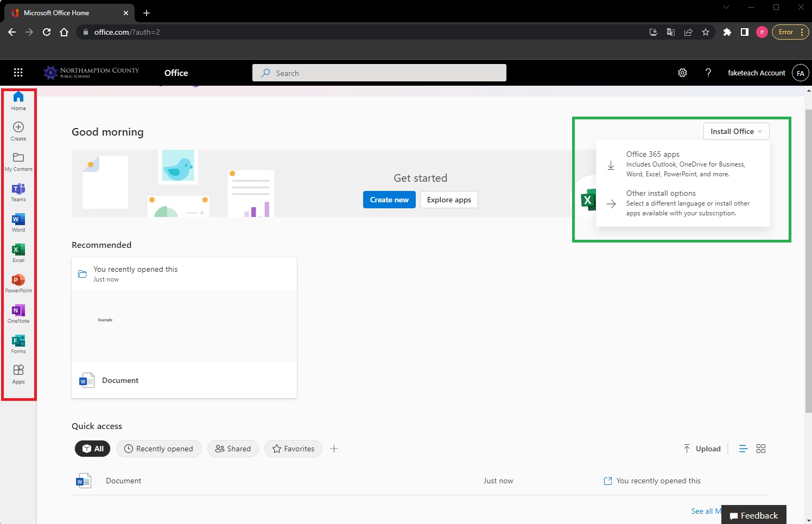Launch OneNote from the sidebar
Screen dimensions: 812x524
coord(18,314)
